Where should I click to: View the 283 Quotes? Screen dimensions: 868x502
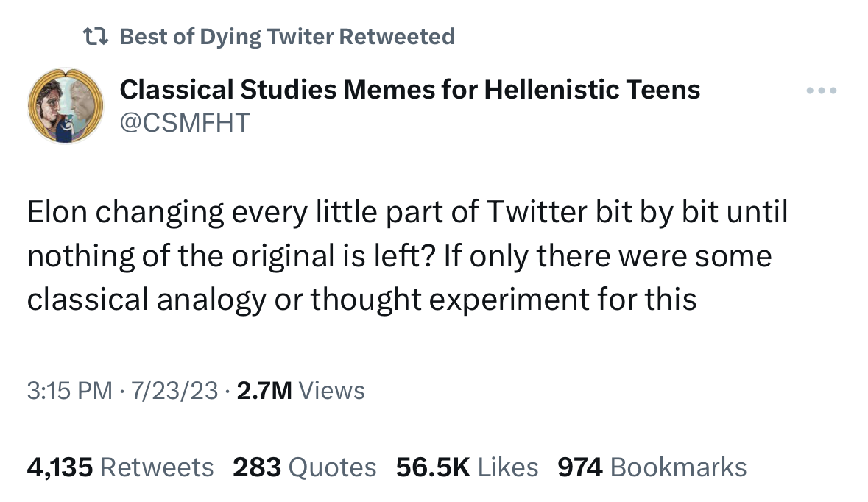click(x=304, y=467)
